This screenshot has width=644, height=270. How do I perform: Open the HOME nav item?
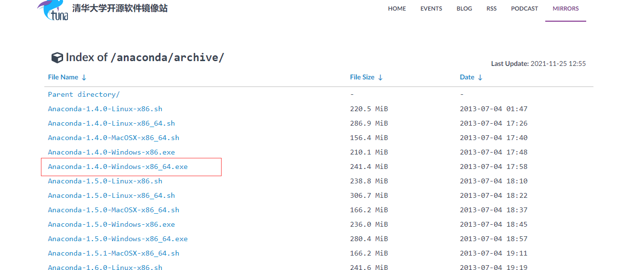397,9
